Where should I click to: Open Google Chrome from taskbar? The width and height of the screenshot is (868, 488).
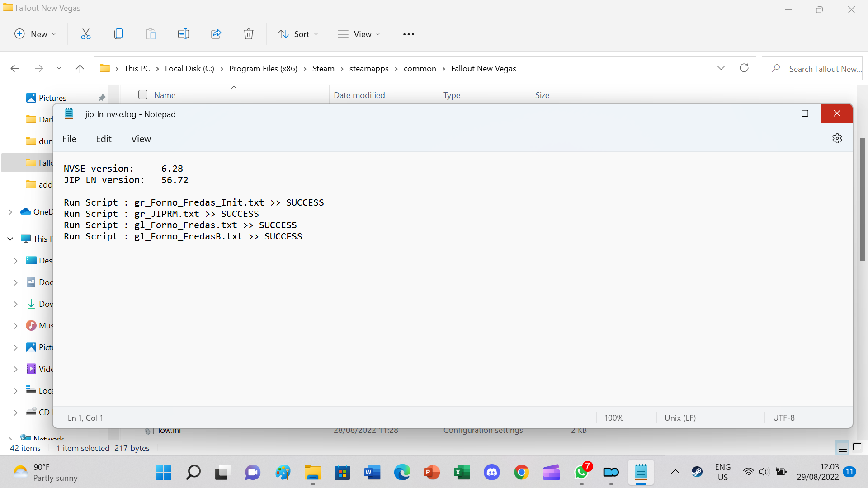521,473
